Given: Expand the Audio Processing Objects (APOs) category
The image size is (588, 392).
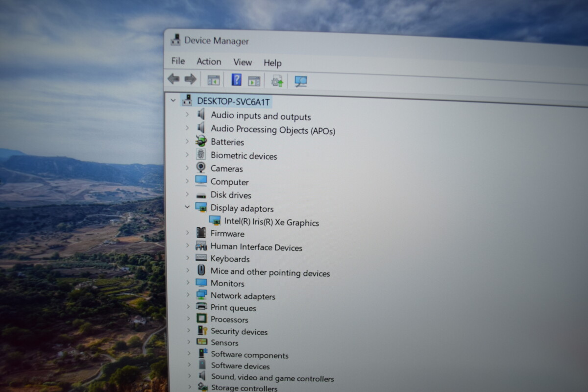Looking at the screenshot, I should (x=187, y=128).
